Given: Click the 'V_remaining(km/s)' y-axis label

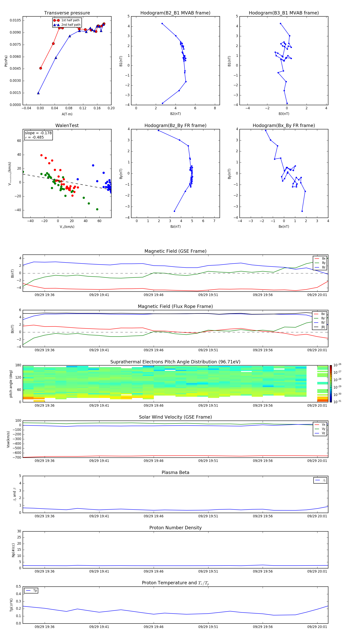Looking at the screenshot, I should [10, 173].
